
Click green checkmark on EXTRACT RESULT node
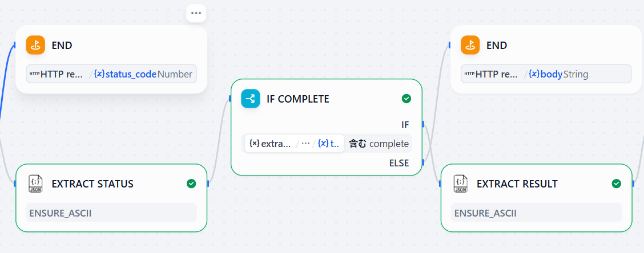(616, 183)
